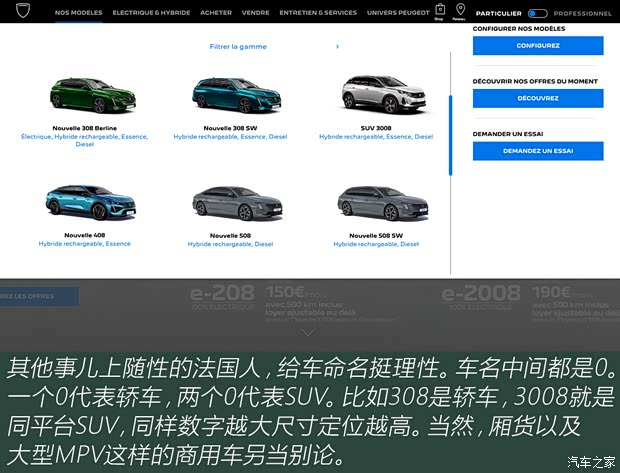This screenshot has width=620, height=473.
Task: Select the Nouvelle 308 SW car image
Action: 229,96
